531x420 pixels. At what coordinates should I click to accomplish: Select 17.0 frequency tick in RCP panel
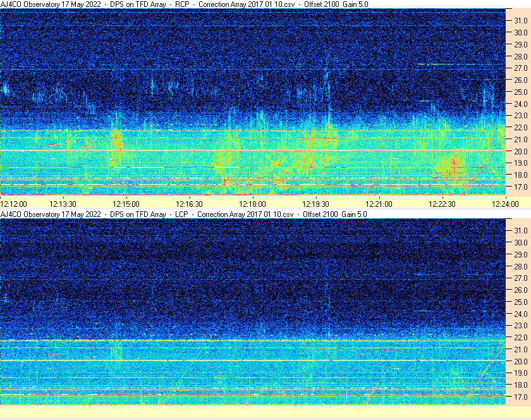[x=520, y=187]
